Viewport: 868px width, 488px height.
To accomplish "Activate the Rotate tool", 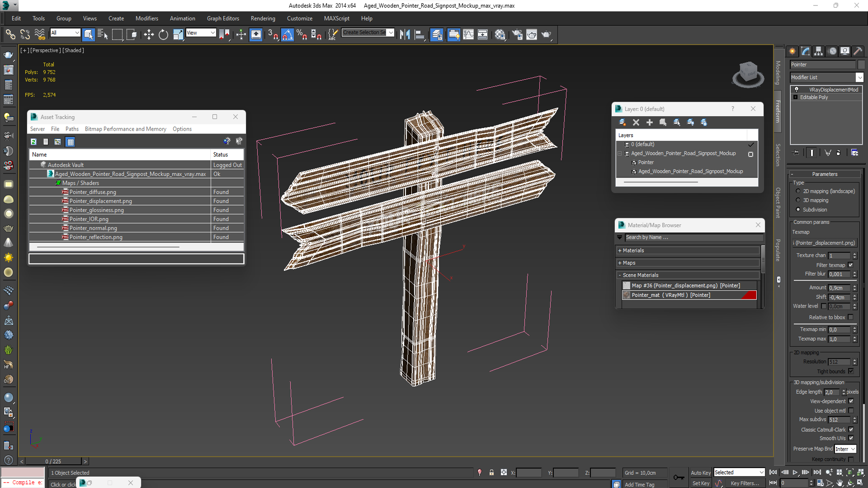I will (x=163, y=34).
